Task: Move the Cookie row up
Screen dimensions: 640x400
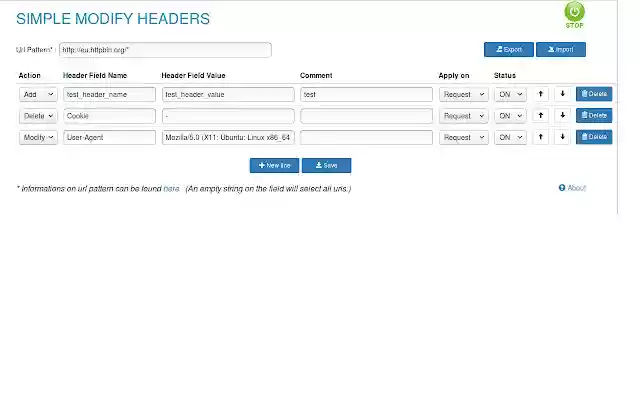Action: click(540, 116)
